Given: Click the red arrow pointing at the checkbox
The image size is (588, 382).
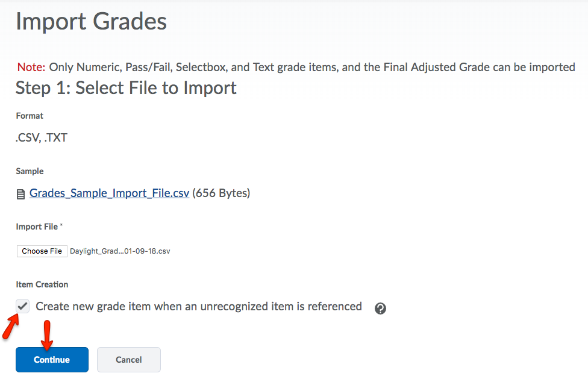Looking at the screenshot, I should pos(10,327).
